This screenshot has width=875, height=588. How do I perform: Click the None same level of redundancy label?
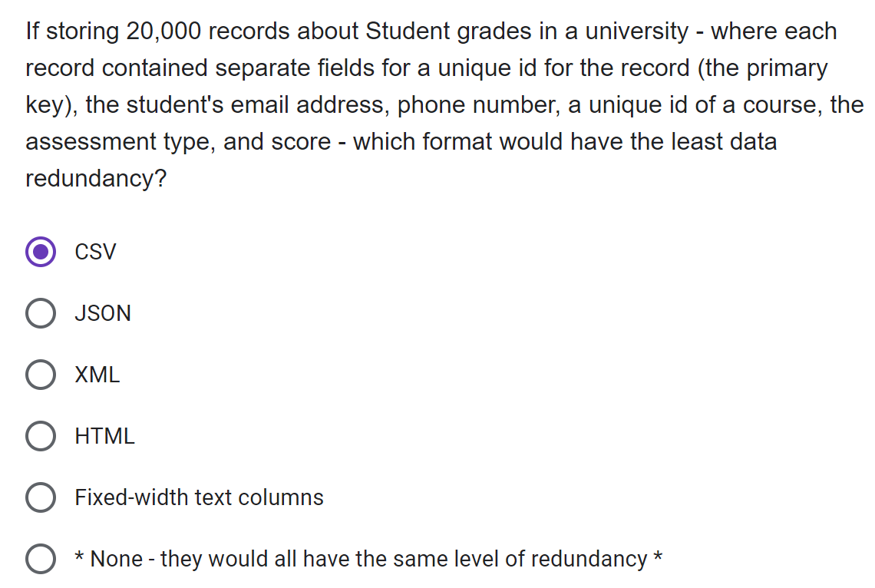tap(368, 559)
